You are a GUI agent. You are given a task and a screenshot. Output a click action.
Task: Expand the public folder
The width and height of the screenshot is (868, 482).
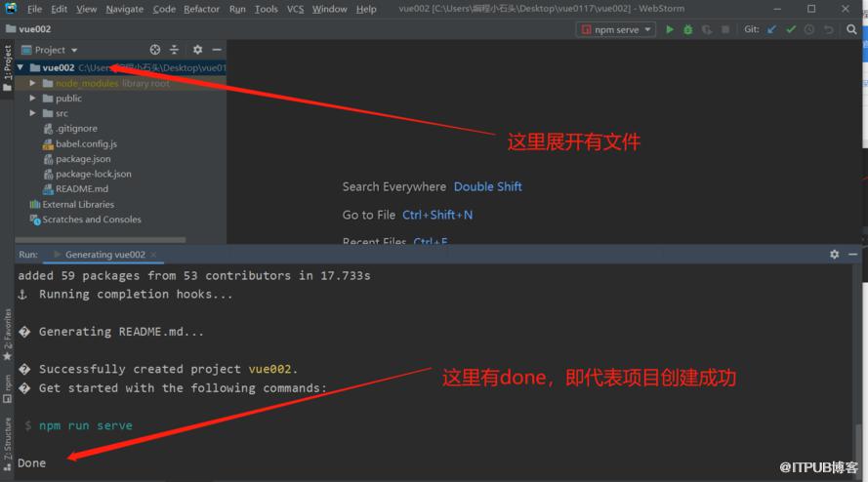point(32,98)
